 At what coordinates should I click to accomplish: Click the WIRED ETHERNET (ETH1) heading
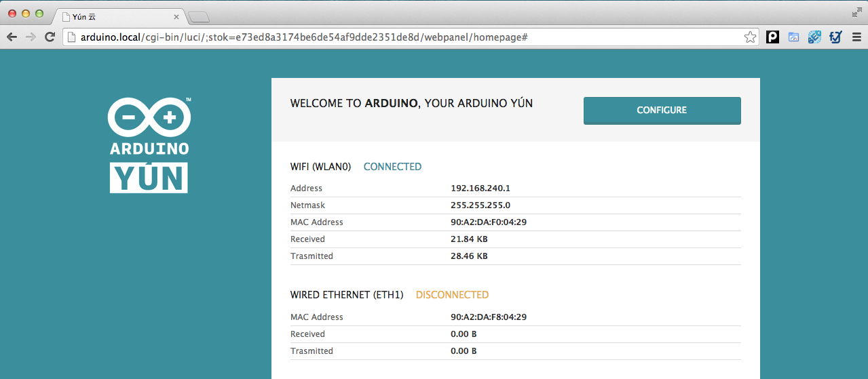(x=347, y=295)
